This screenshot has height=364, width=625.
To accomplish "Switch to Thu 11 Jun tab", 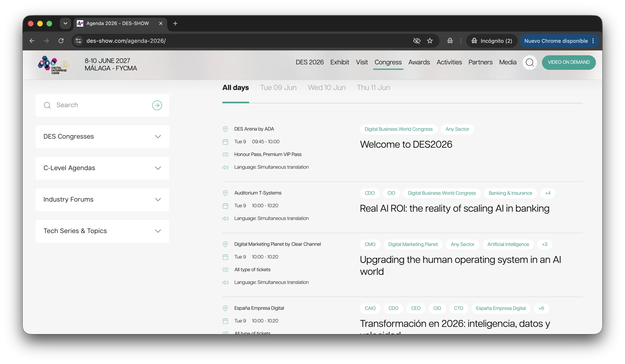I will point(374,88).
